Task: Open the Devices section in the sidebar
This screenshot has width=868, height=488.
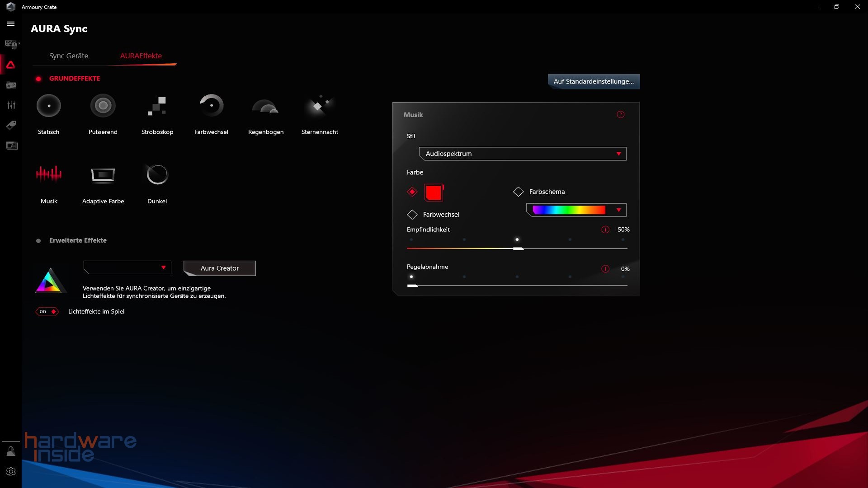Action: [x=11, y=44]
